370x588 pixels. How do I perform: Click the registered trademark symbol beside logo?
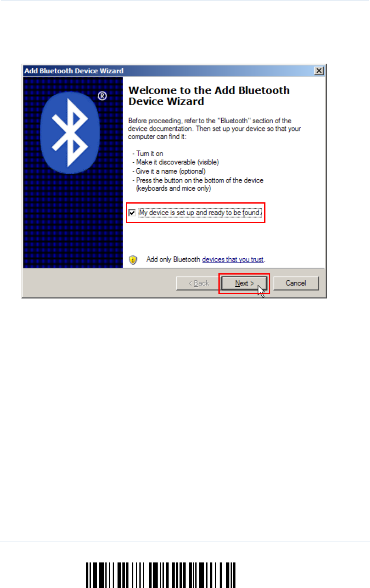point(102,96)
